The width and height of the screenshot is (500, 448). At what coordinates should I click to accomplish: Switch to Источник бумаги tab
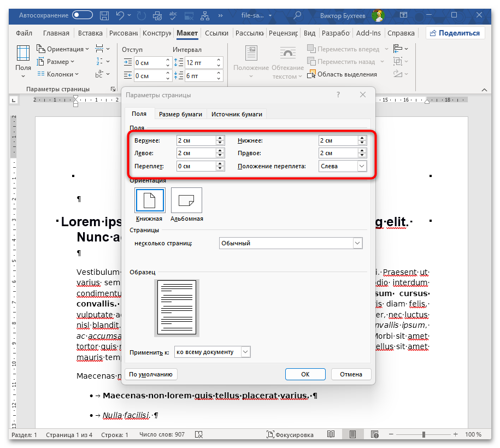237,114
